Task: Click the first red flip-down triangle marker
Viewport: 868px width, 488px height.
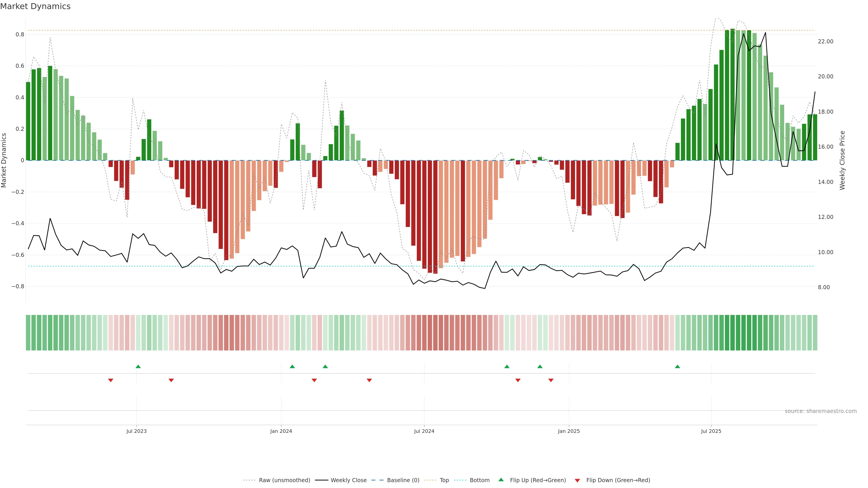Action: tap(111, 380)
